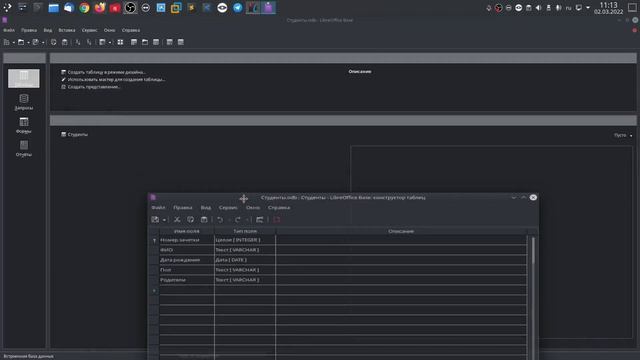Open Файл menu in table designer window
640x360 pixels.
158,208
